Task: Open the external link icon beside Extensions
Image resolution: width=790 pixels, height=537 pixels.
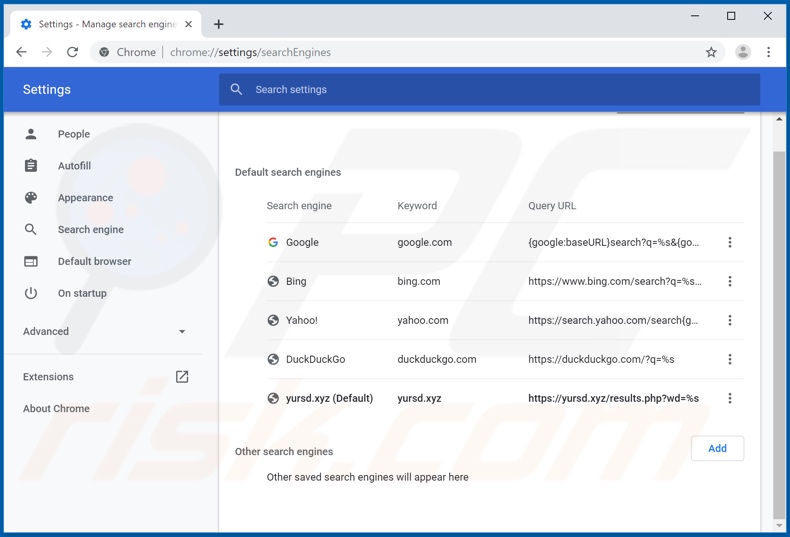Action: coord(182,377)
